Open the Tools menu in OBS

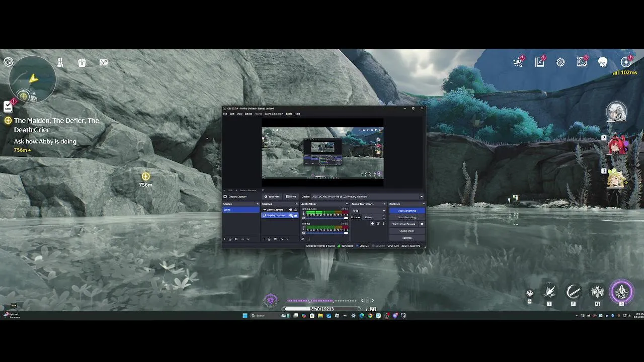pos(289,114)
